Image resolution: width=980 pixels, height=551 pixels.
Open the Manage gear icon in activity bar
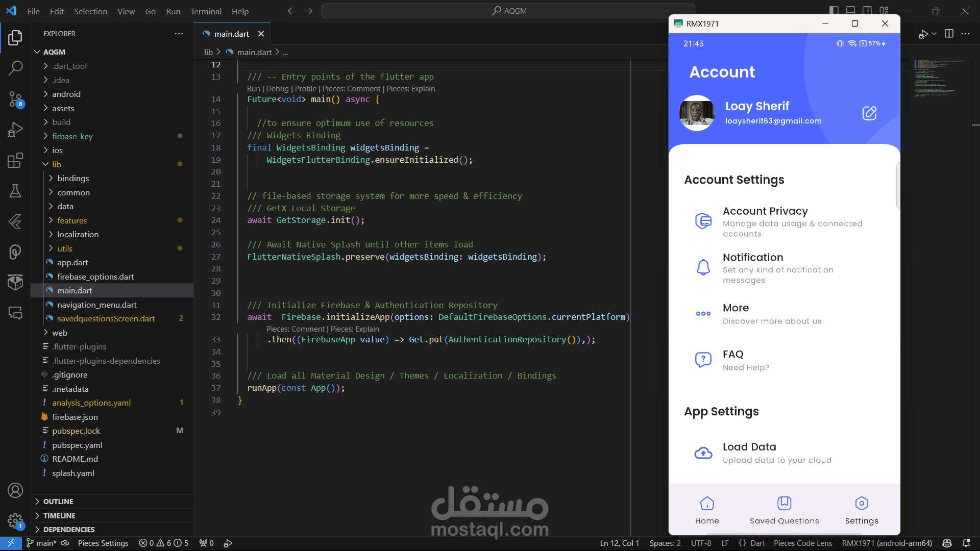(15, 521)
